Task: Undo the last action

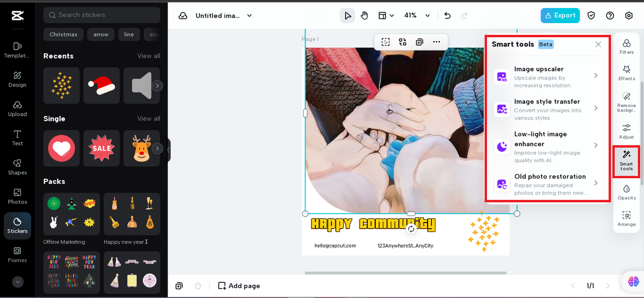Action: tap(448, 16)
